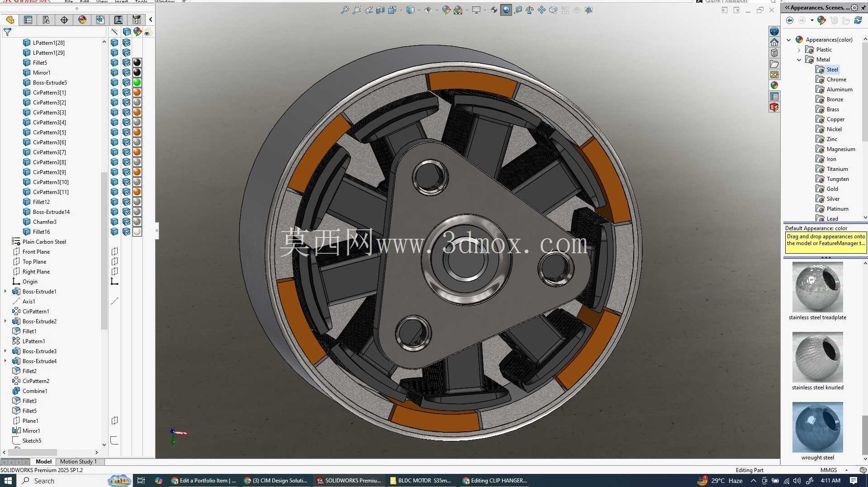Click the Mass Properties scale icon

[x=530, y=10]
